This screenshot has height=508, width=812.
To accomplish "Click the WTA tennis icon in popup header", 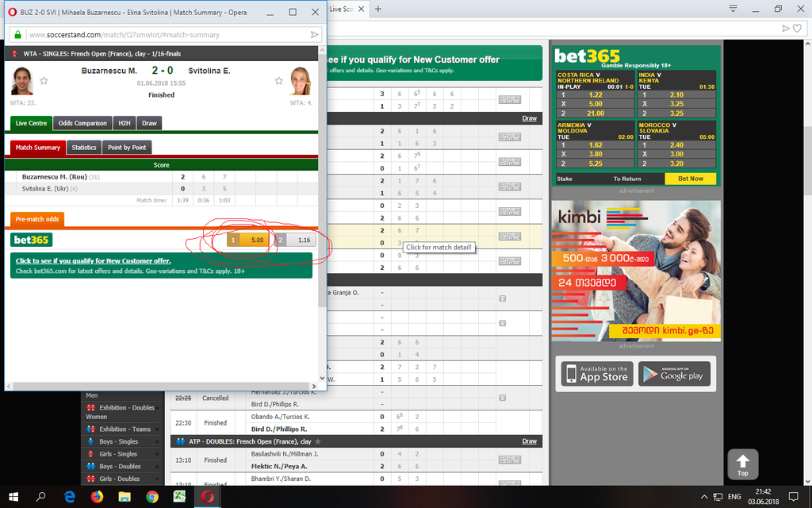I will tap(14, 54).
